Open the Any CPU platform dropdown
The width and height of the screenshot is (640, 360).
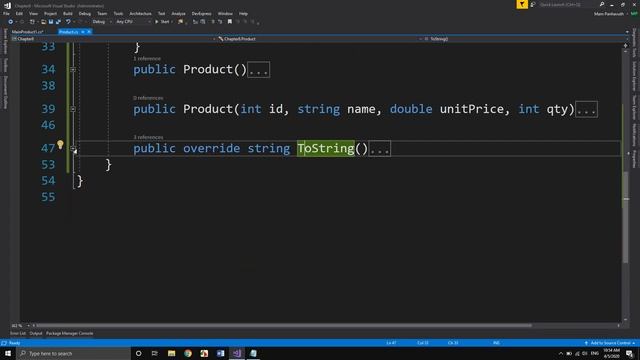[133, 22]
